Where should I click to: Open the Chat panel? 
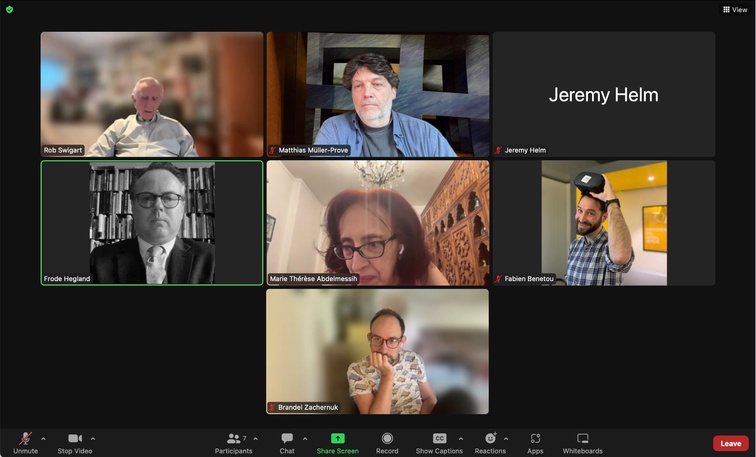pyautogui.click(x=287, y=439)
